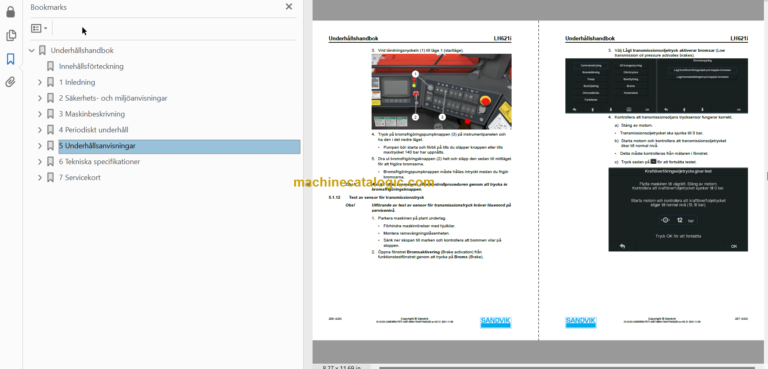768x369 pixels.
Task: Expand the 4 Periodiskt underhåll bookmark
Action: [40, 130]
